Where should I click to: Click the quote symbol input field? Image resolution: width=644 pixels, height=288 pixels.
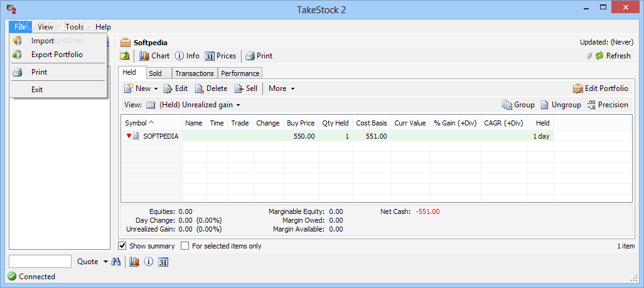tap(40, 262)
